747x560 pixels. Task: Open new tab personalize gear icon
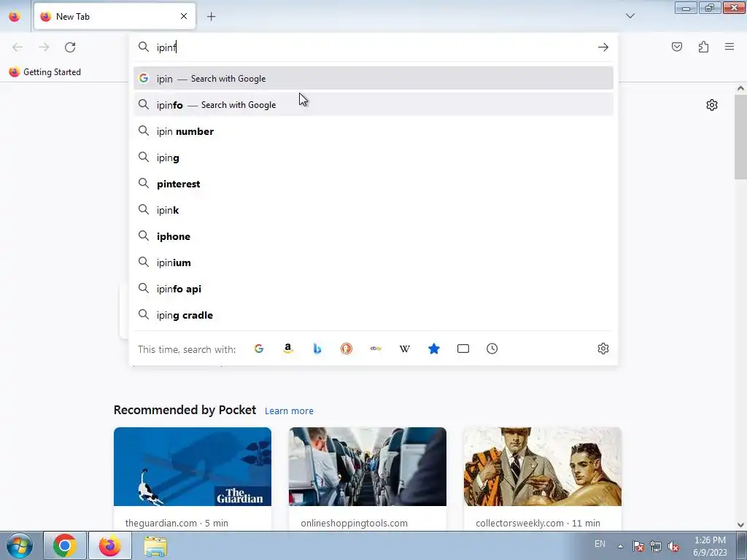coord(712,105)
